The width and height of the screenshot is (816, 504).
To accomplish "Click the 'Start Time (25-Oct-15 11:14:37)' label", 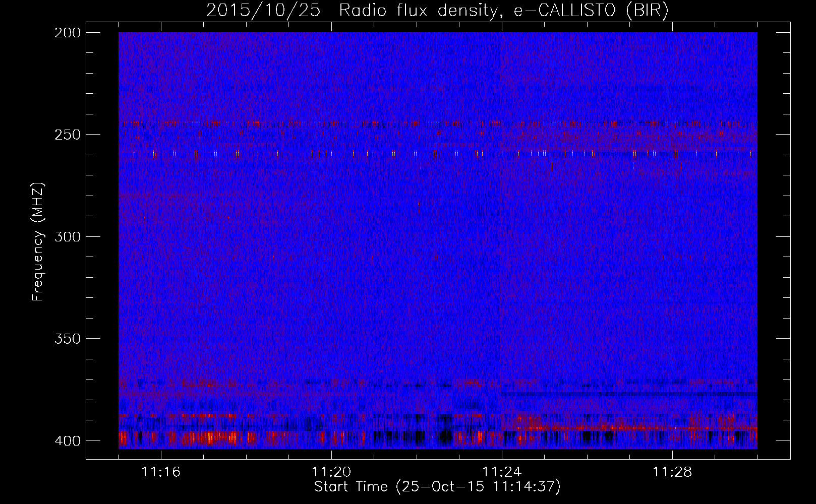I will tap(437, 486).
